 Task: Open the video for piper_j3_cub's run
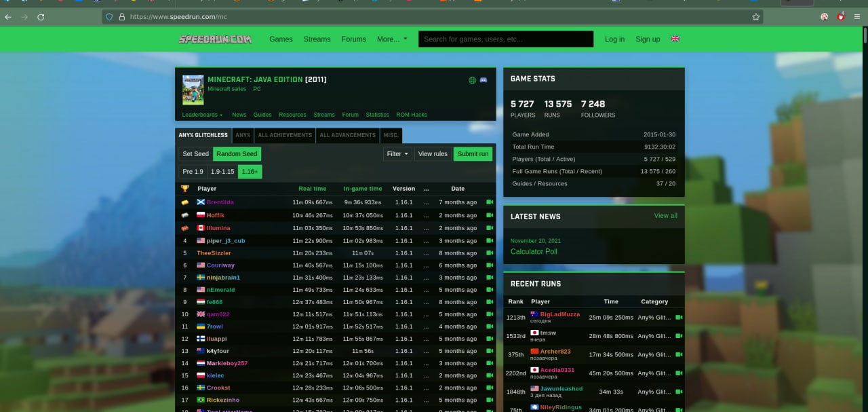490,241
